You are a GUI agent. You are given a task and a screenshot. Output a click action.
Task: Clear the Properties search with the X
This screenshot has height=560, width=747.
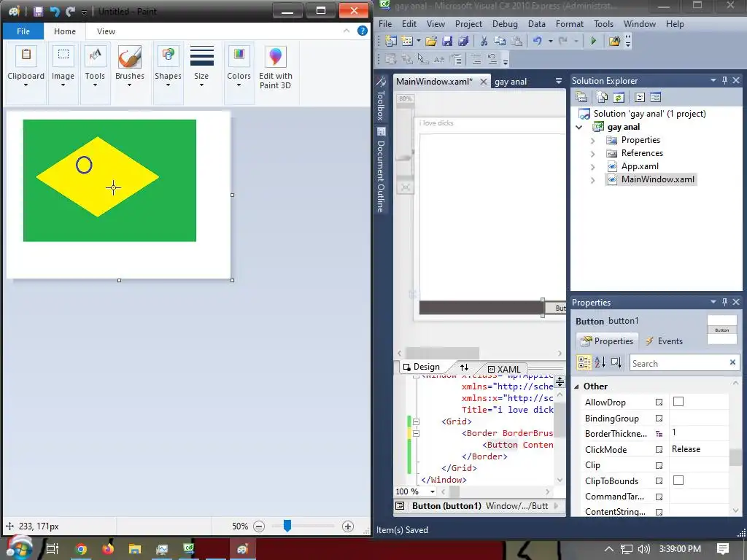[x=732, y=363]
